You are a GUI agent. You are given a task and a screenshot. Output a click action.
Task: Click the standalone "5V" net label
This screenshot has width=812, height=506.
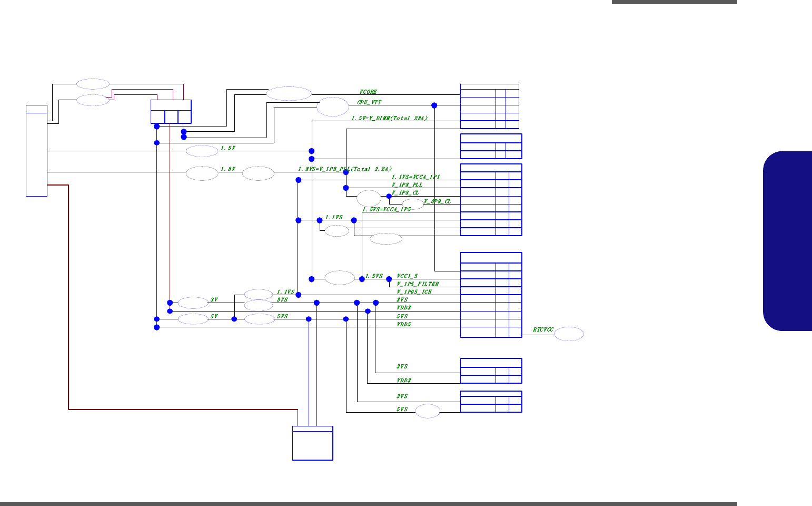[x=214, y=317]
